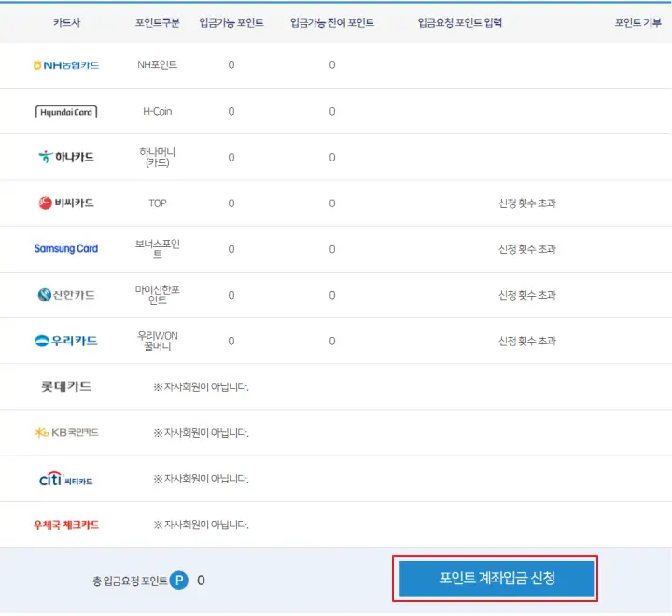
Task: Click 신한카드 입금가능 잔여 포인트 value
Action: pos(332,295)
